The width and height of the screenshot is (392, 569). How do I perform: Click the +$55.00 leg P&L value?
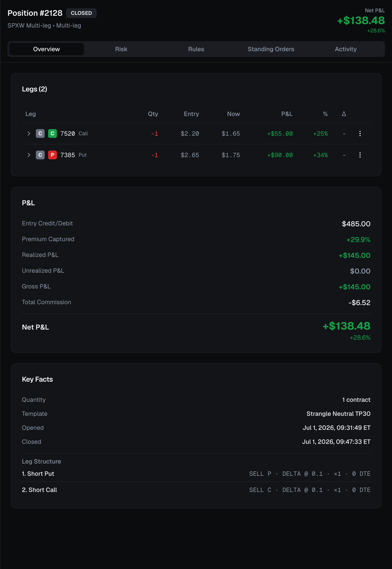(x=280, y=134)
